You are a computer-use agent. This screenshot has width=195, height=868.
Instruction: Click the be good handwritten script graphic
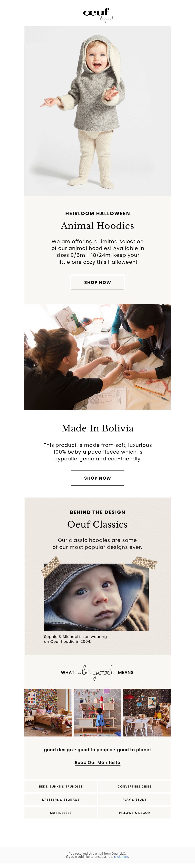click(96, 672)
